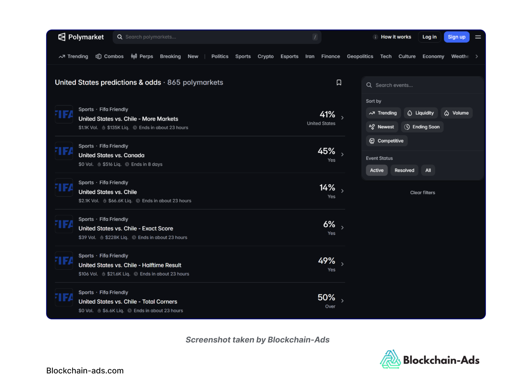Show All event statuses
532x392 pixels.
[x=428, y=170]
